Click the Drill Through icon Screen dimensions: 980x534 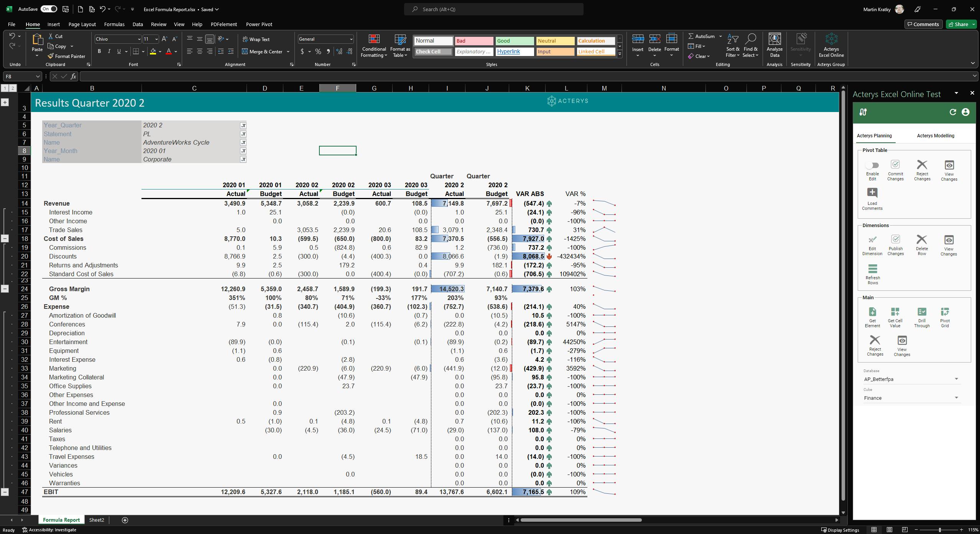coord(921,312)
